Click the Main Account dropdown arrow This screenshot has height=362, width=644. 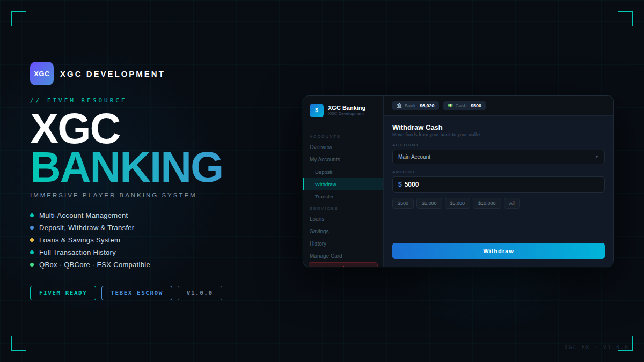click(596, 157)
